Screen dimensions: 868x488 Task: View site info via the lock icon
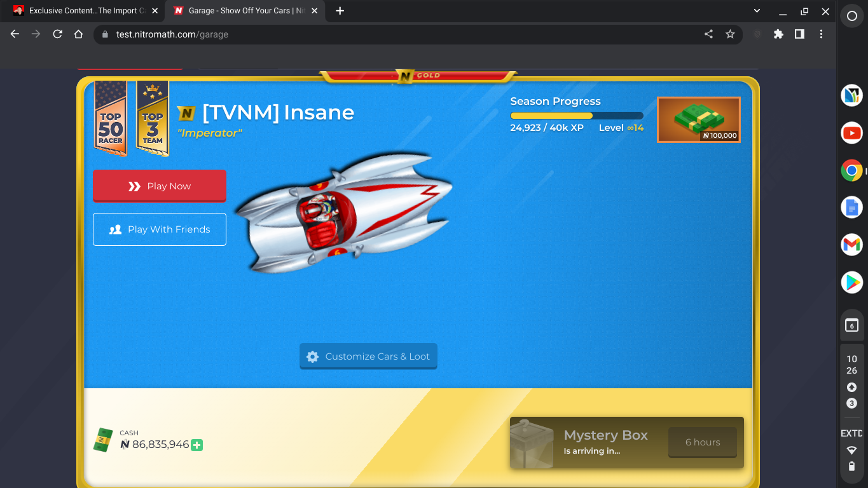point(105,34)
